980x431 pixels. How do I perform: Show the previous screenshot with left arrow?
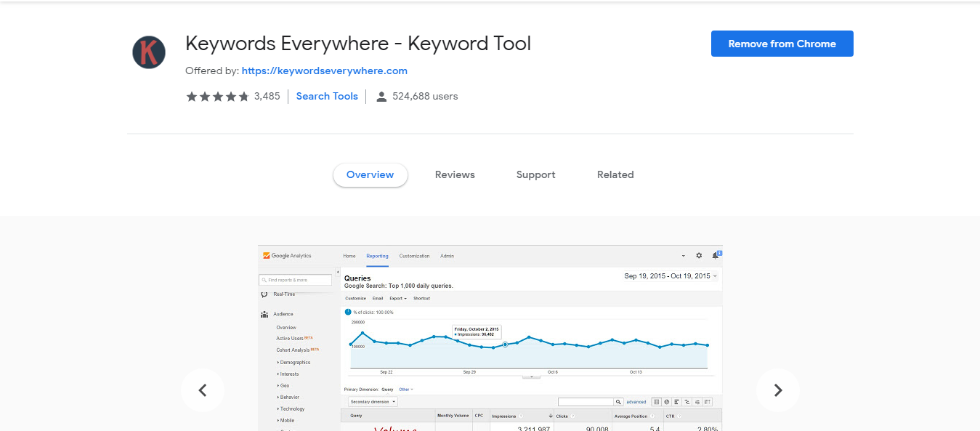pyautogui.click(x=203, y=390)
